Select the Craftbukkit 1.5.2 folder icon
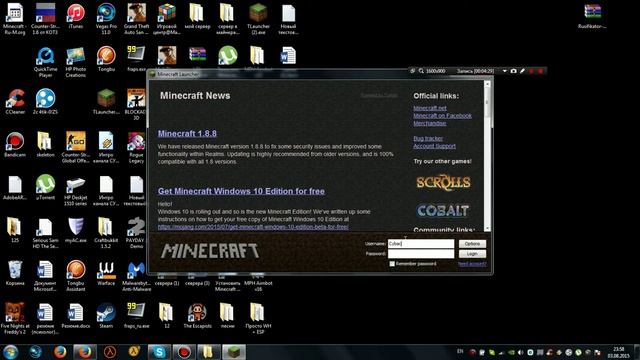The image size is (640, 360). [106, 233]
